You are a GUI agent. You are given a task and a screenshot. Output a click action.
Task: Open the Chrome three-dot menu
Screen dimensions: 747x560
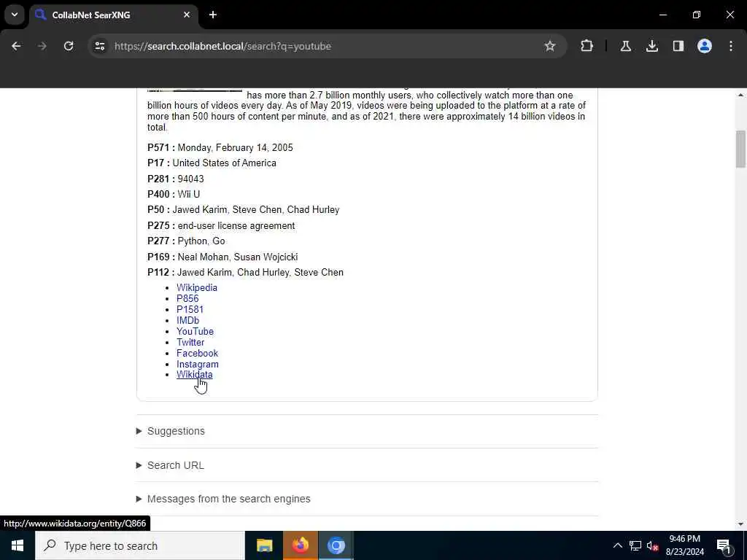pyautogui.click(x=731, y=46)
